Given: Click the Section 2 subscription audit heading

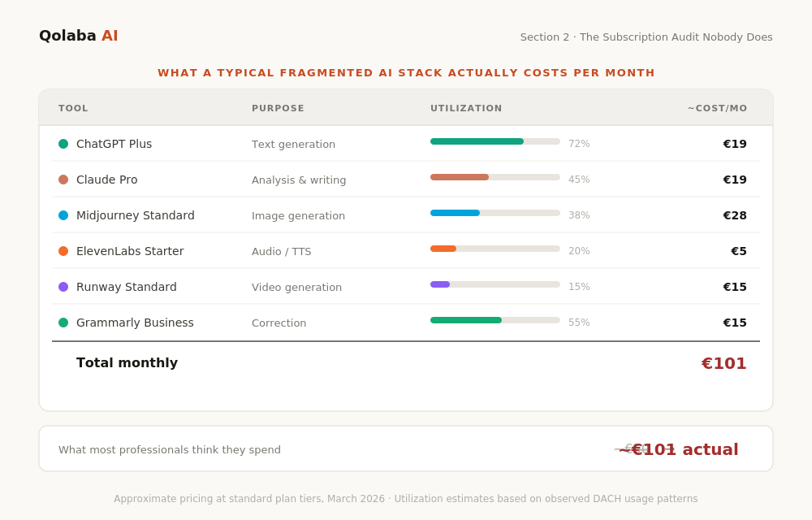Looking at the screenshot, I should coord(646,37).
